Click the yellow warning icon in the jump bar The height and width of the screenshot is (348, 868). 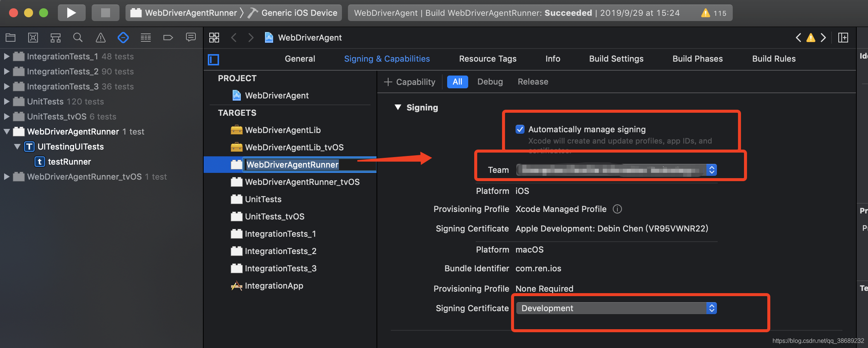811,38
